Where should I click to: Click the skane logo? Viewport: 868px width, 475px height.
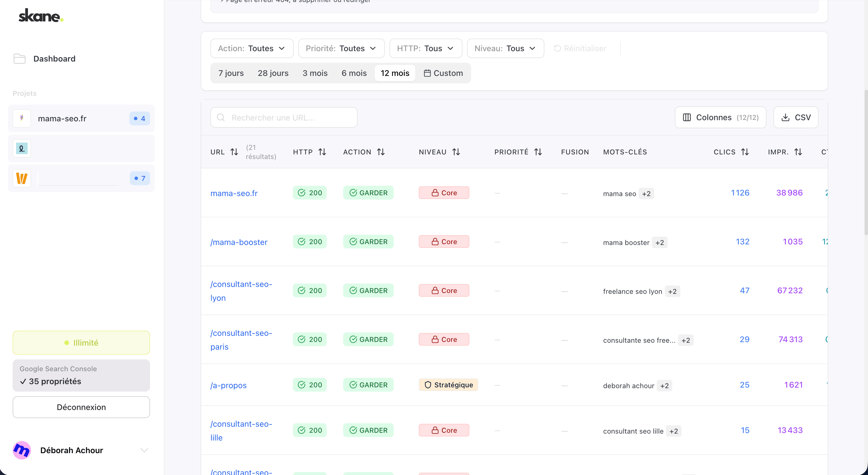click(41, 16)
